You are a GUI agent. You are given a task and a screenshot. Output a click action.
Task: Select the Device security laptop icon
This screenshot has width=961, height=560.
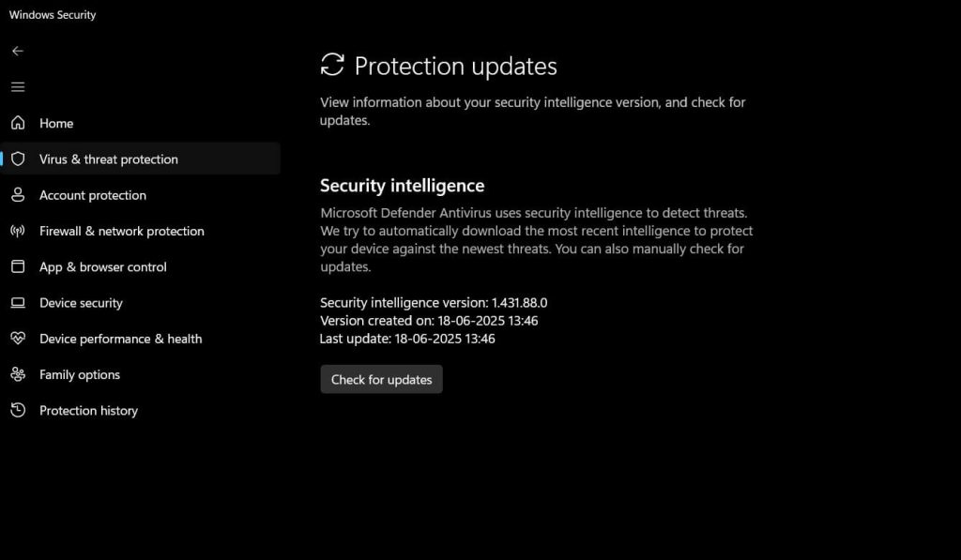point(18,303)
